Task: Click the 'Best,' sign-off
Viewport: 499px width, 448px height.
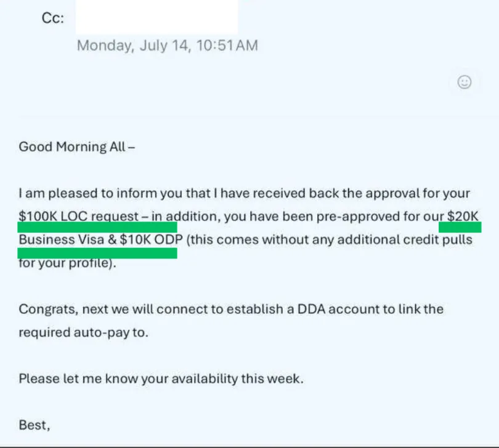Action: 34,425
